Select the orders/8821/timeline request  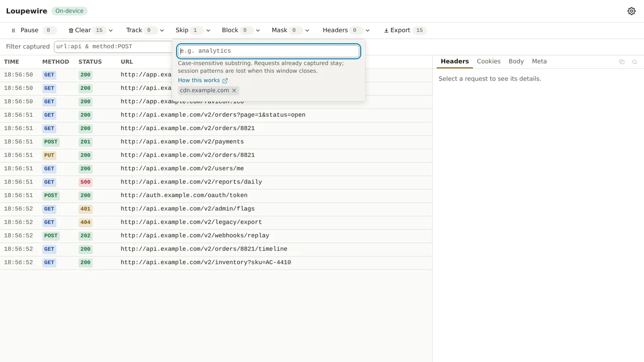click(x=216, y=249)
